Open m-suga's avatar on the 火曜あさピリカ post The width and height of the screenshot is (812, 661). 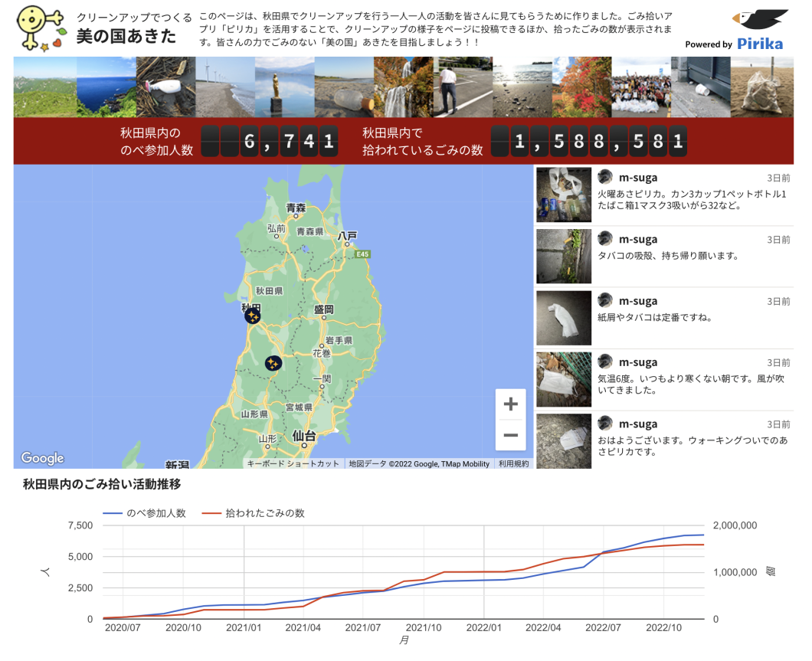point(605,177)
